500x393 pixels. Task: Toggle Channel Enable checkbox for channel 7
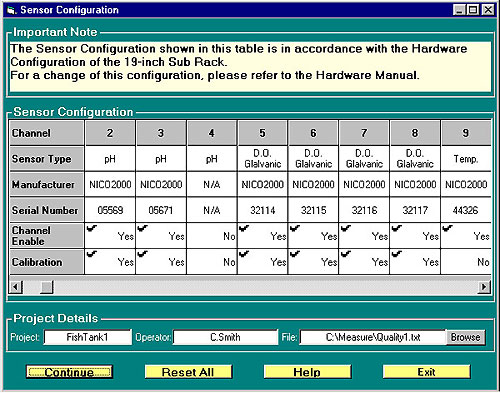pyautogui.click(x=346, y=228)
